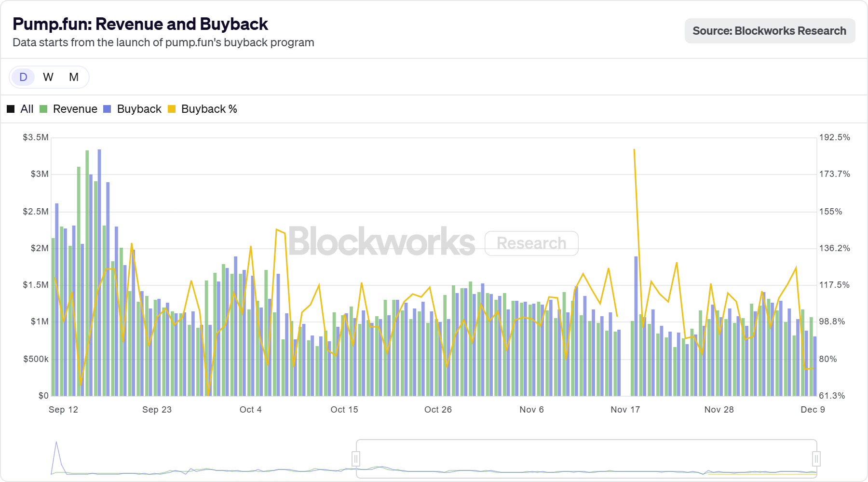Screen dimensions: 868x482
Task: Grab the right range selector handle
Action: 816,458
